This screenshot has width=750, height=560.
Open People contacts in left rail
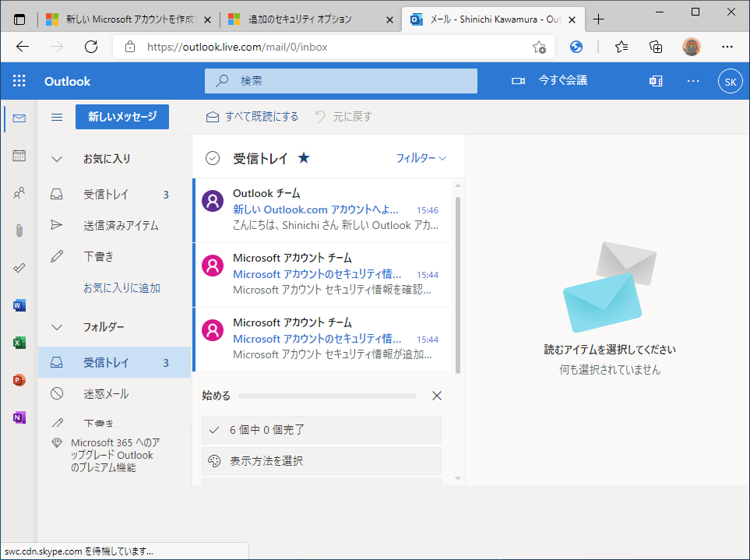(x=19, y=192)
